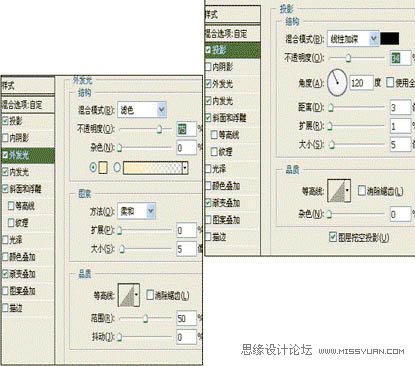Click the 扩展 field showing 1 in Drop Shadow
This screenshot has width=415, height=366.
point(400,126)
